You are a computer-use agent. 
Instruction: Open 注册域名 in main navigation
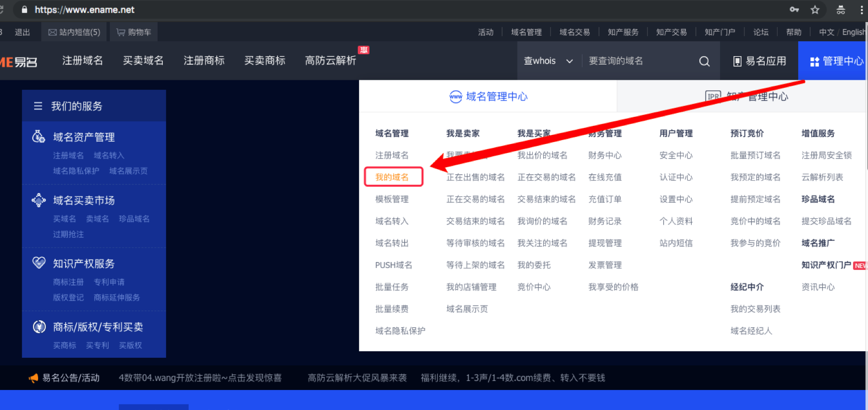(x=82, y=61)
